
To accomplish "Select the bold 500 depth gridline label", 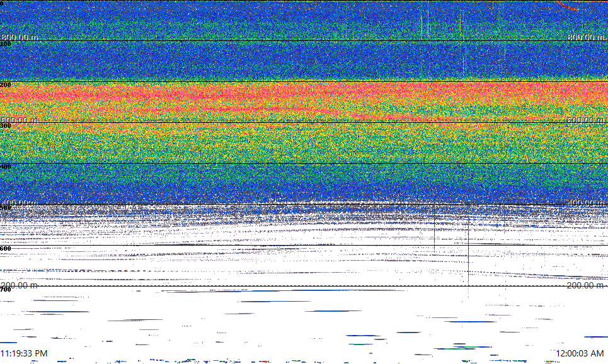I will (x=6, y=208).
